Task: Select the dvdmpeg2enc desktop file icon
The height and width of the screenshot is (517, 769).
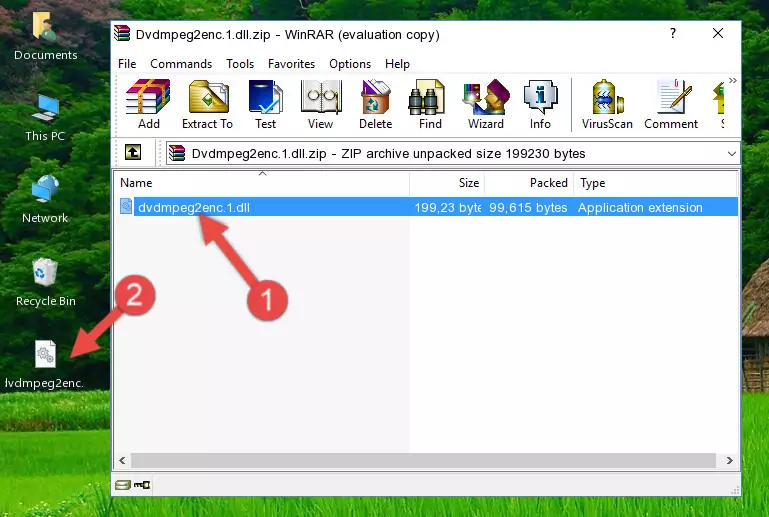Action: click(45, 364)
